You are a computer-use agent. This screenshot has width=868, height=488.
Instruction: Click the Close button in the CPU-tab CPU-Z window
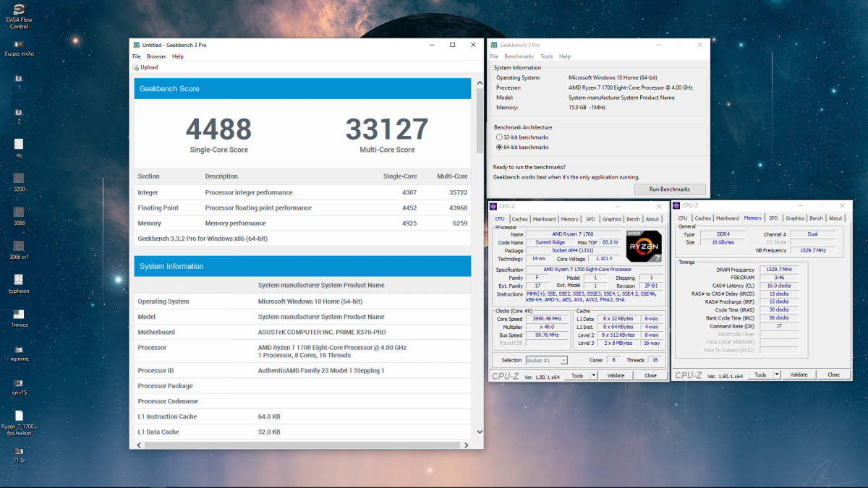pos(651,375)
